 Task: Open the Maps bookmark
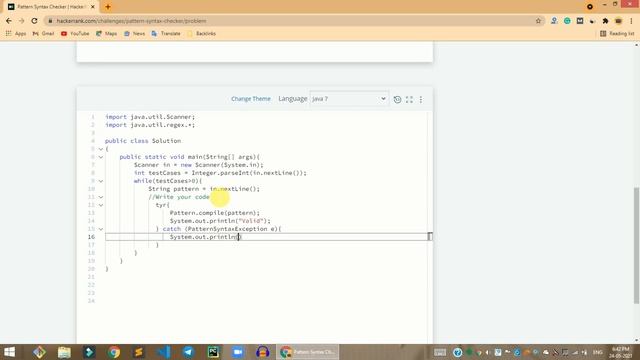point(107,33)
